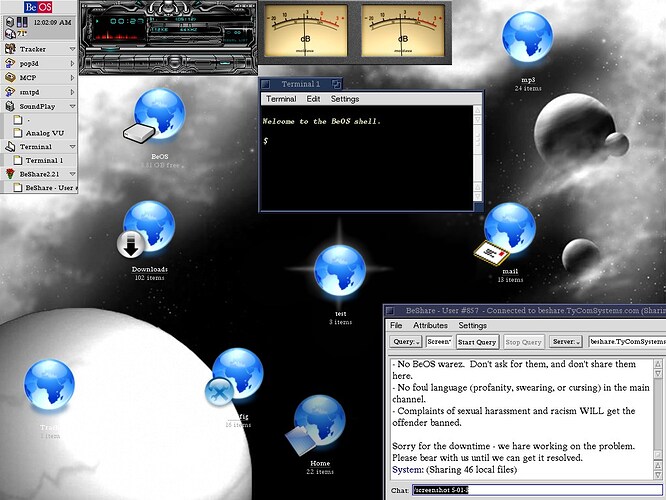Click the query text field in BeShare

click(439, 342)
